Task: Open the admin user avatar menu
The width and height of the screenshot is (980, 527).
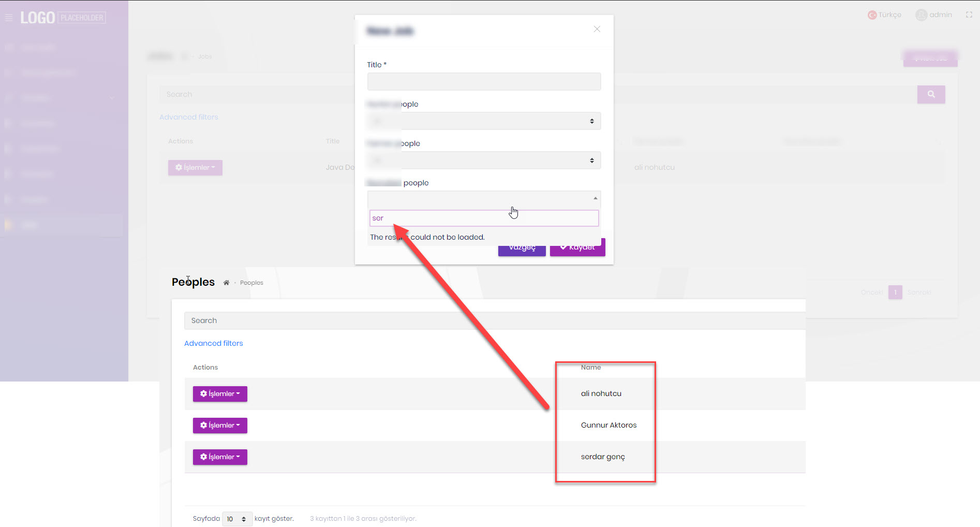Action: click(921, 15)
